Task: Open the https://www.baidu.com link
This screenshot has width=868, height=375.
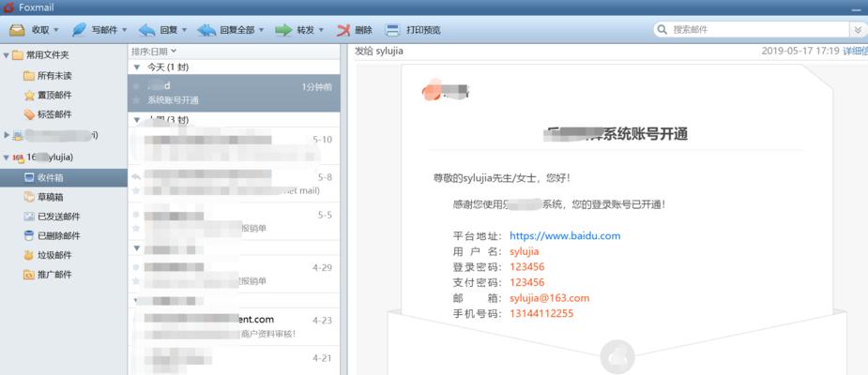Action: coord(565,235)
